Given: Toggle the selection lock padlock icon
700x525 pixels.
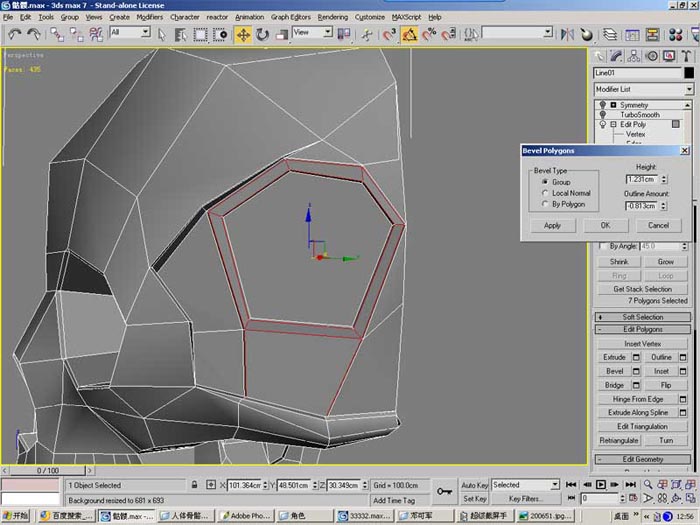Looking at the screenshot, I should (x=194, y=484).
